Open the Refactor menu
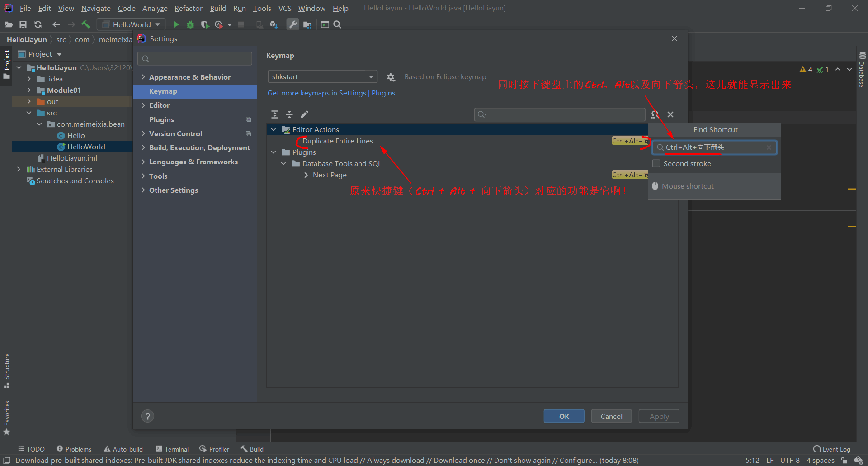The width and height of the screenshot is (868, 466). tap(188, 8)
